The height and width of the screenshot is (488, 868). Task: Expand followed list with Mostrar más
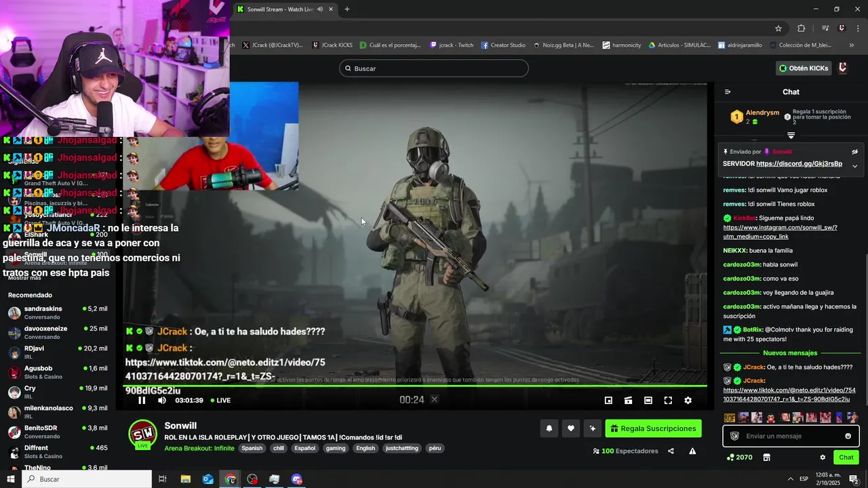(x=24, y=278)
